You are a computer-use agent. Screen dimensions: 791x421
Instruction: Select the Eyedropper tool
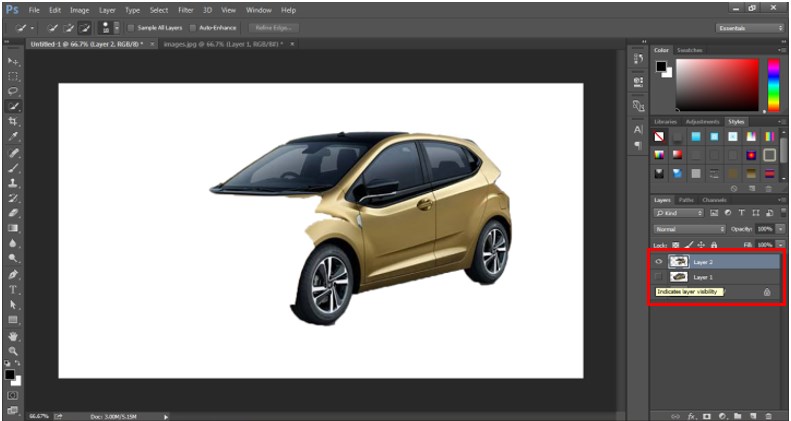tap(13, 135)
